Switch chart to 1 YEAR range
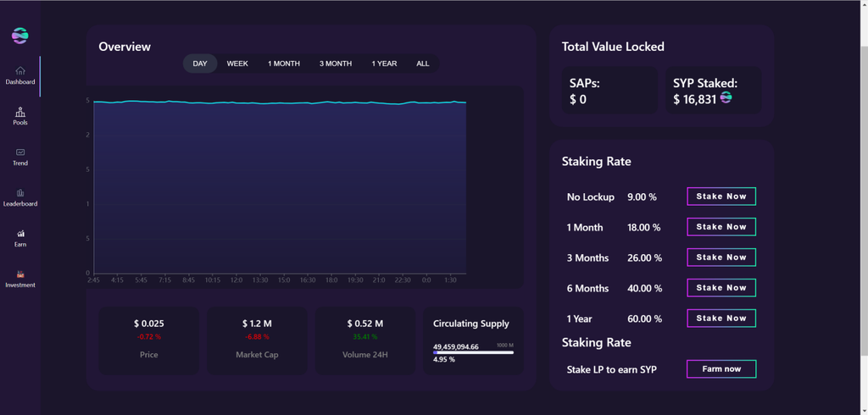 tap(384, 64)
